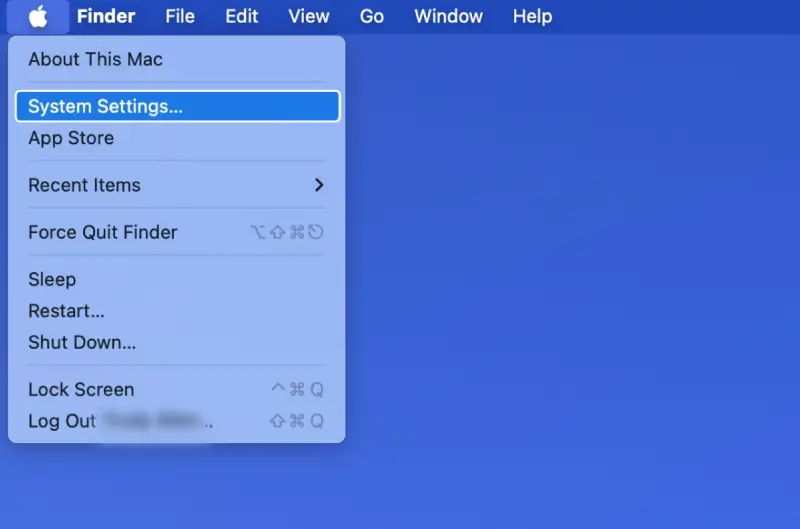The width and height of the screenshot is (800, 529).
Task: Choose Restart… from the menu
Action: pyautogui.click(x=177, y=311)
